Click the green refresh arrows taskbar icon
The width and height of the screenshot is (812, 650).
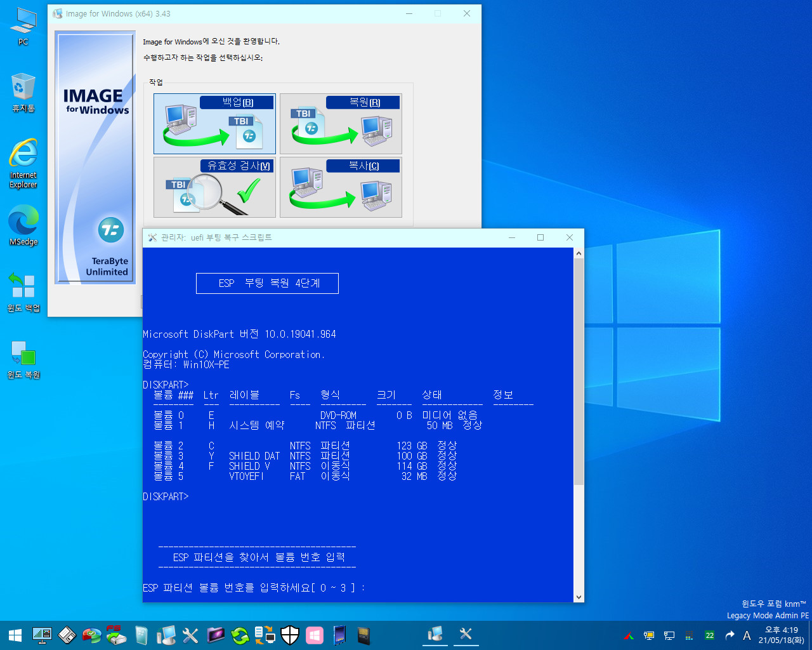pyautogui.click(x=240, y=635)
